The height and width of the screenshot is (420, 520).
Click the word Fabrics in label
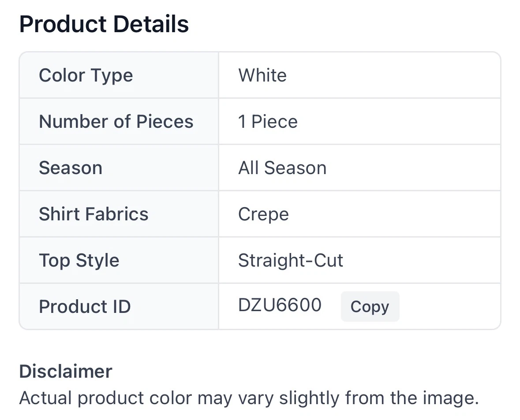click(117, 214)
